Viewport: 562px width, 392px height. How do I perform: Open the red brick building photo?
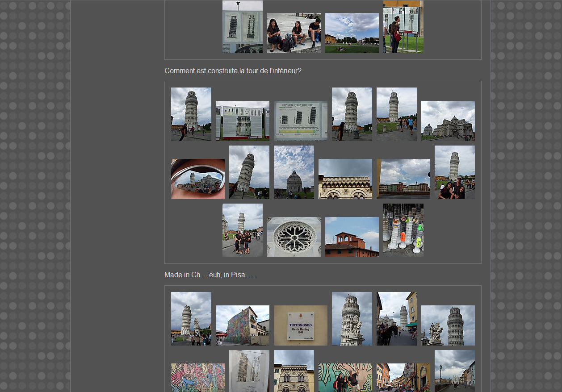pyautogui.click(x=352, y=237)
